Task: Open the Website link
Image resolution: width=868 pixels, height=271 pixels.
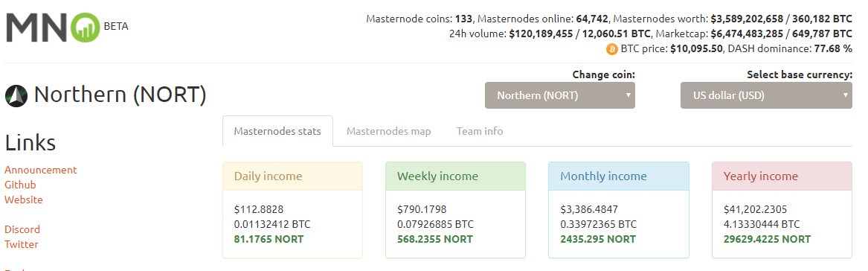Action: (x=24, y=200)
